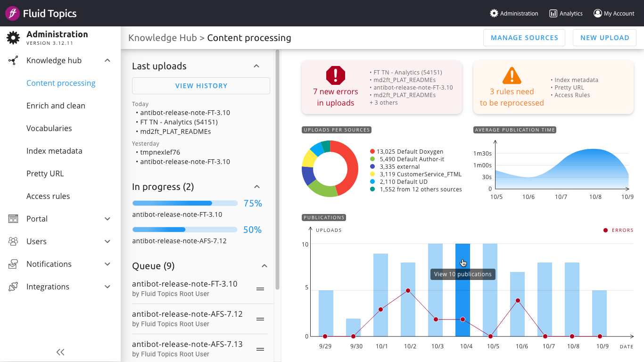The image size is (644, 362).
Task: Click 'Index metadata' in reprocess rules card
Action: click(x=576, y=80)
